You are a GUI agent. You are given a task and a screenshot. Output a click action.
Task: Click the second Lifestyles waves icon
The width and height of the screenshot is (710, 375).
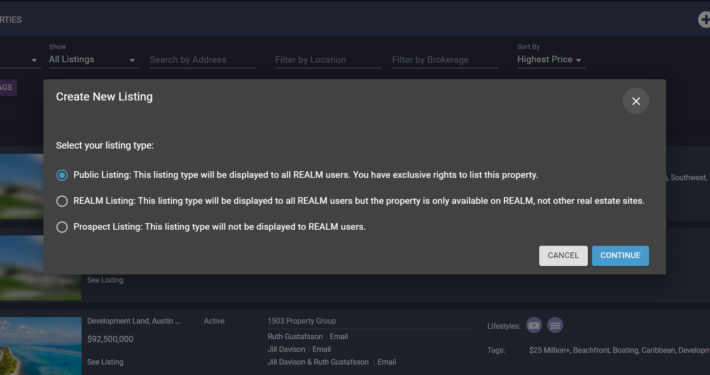tap(555, 325)
